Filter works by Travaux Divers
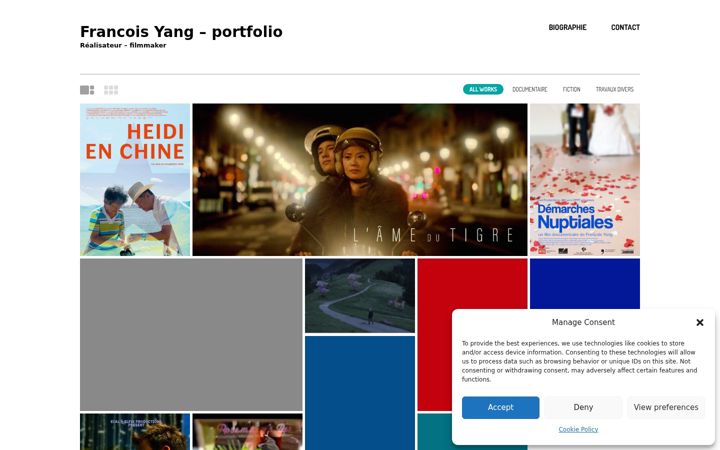 (614, 90)
